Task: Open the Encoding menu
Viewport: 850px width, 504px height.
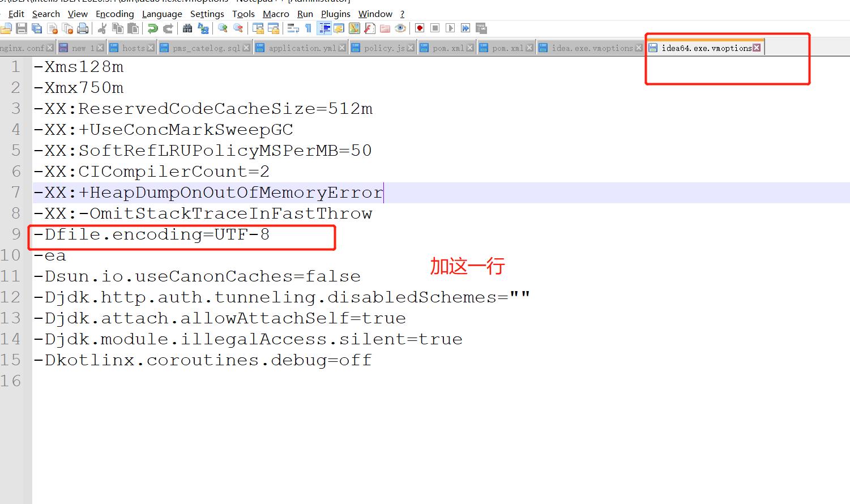Action: [115, 14]
